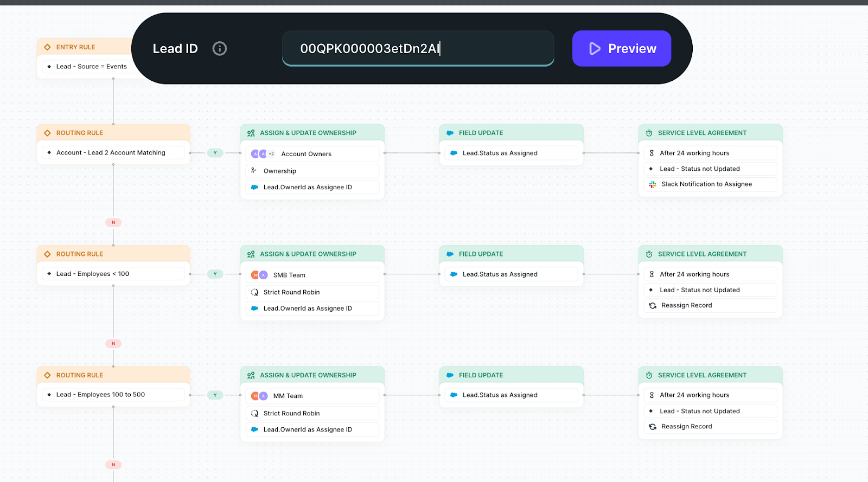The height and width of the screenshot is (482, 868).
Task: Click Entry Rule diamond icon
Action: click(47, 47)
